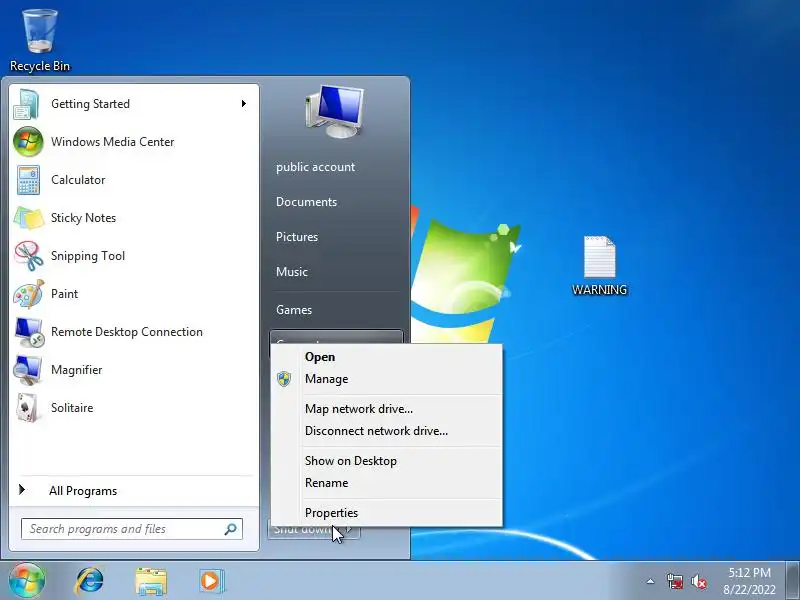Click the muted volume tray icon
Screen dimensions: 800x600
pos(699,582)
